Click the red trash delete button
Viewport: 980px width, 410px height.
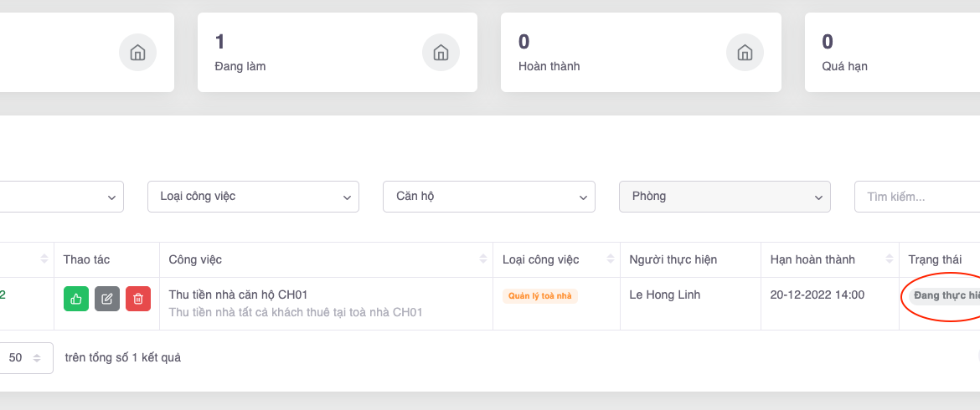[x=138, y=299]
